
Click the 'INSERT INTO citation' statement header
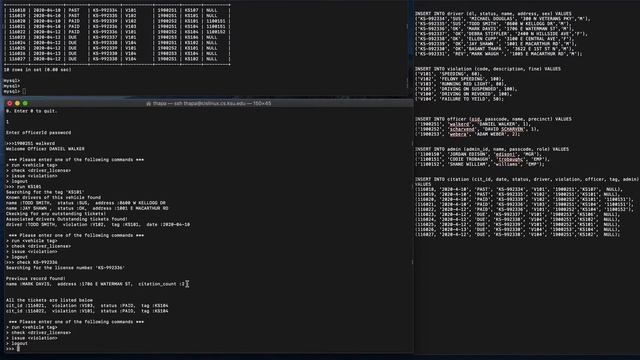(x=527, y=179)
